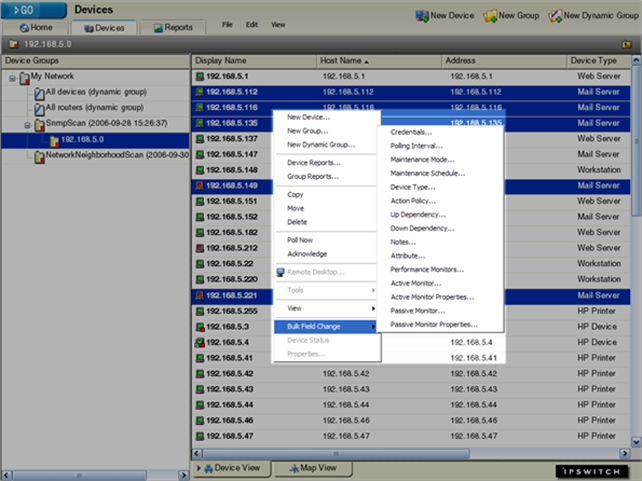642x481 pixels.
Task: Expand the View submenu arrow
Action: 373,308
